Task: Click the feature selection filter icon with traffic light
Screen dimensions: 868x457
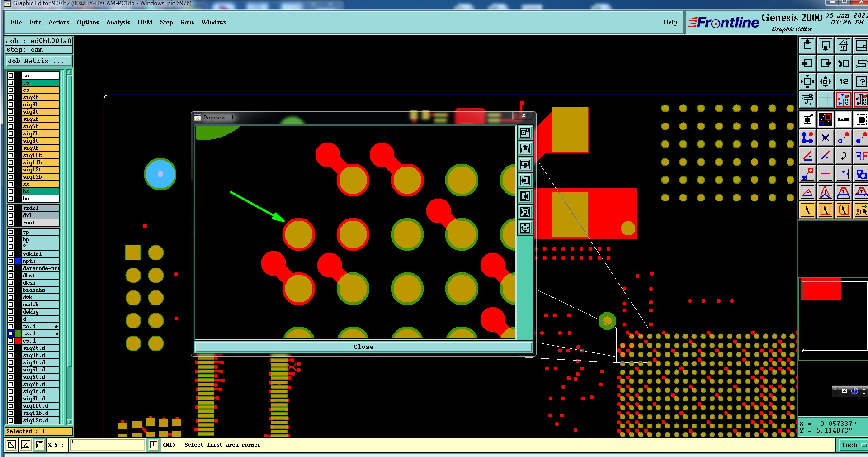Action: pyautogui.click(x=844, y=99)
